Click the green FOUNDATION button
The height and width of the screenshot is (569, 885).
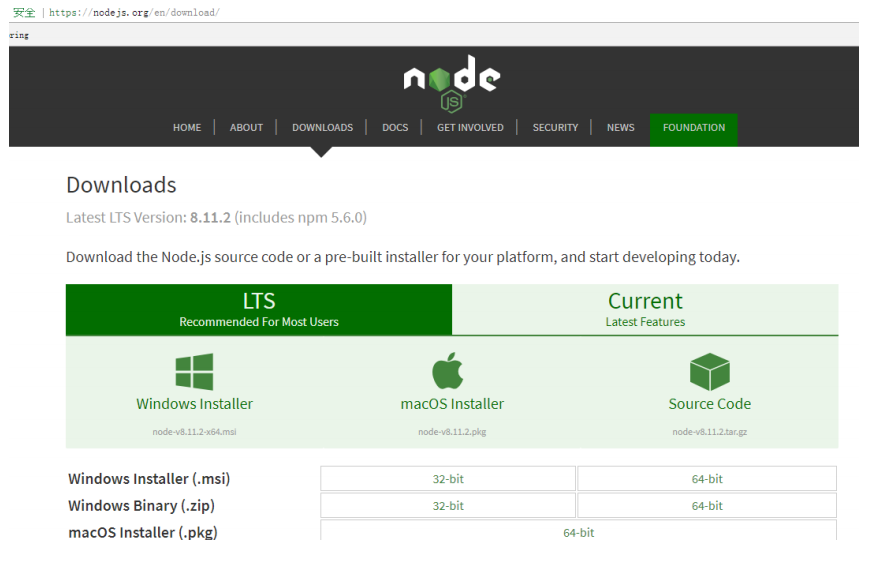pos(694,130)
